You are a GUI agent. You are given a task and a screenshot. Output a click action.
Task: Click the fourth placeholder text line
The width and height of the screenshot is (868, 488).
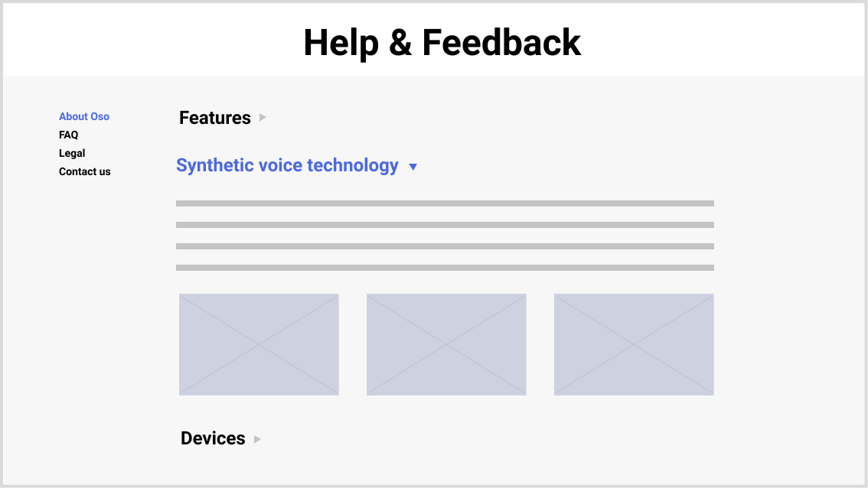coord(445,268)
